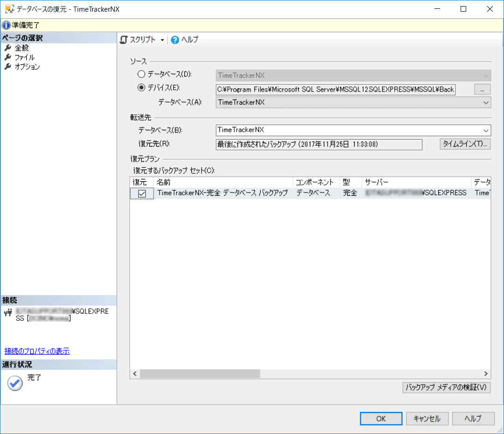Screen dimensions: 504x434
Task: Click the blue Help question mark icon
Action: (175, 40)
